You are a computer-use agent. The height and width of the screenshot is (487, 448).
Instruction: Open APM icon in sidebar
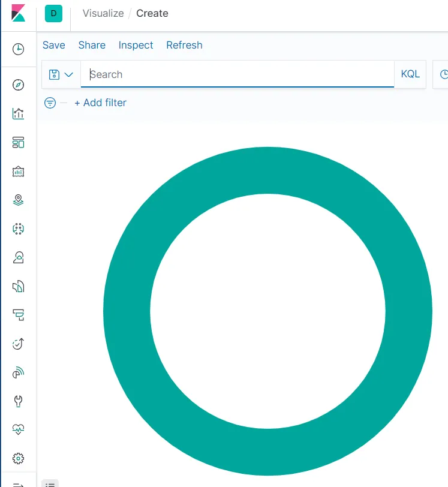(x=19, y=315)
